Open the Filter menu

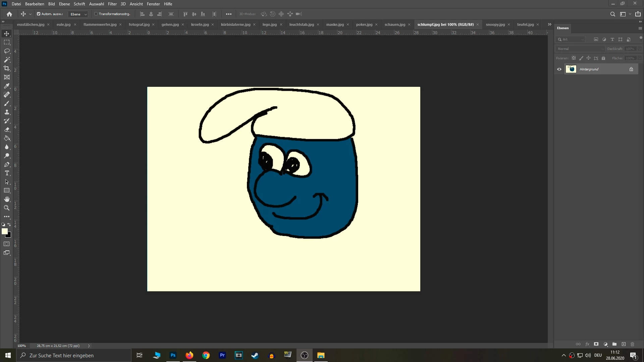pos(112,4)
